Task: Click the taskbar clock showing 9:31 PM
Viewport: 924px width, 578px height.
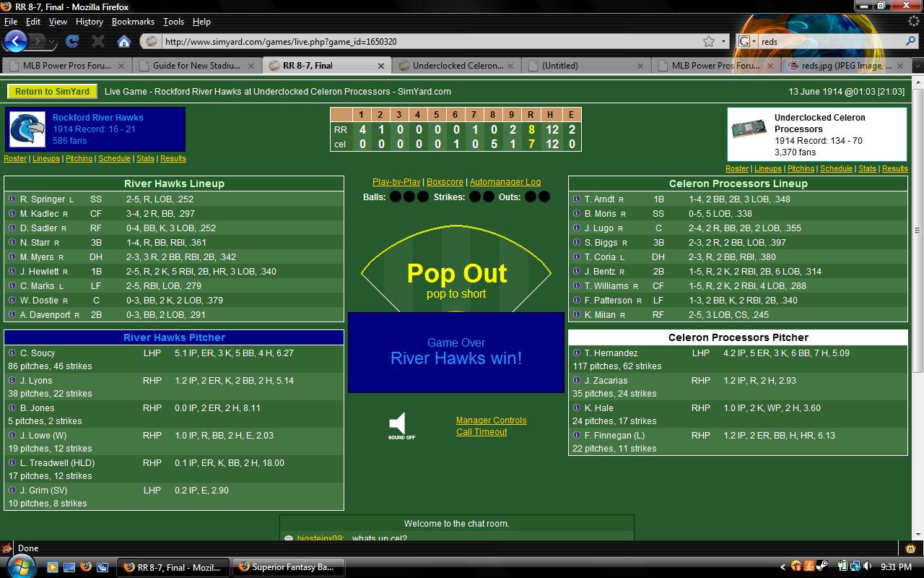Action: tap(897, 567)
